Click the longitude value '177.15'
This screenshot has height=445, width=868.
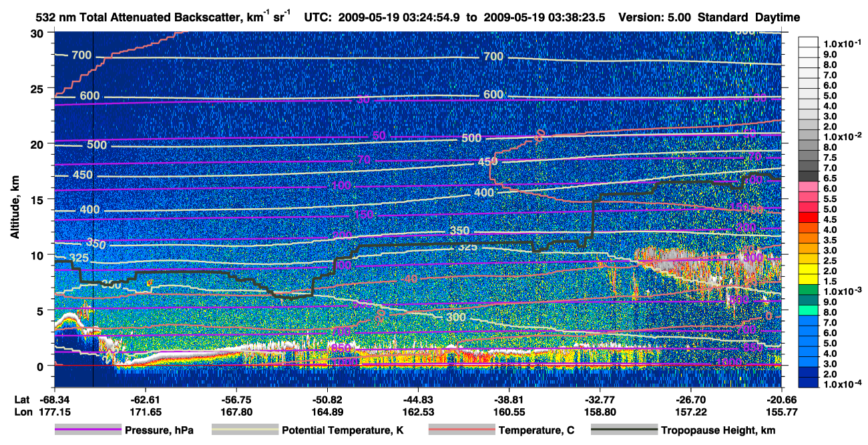click(53, 412)
